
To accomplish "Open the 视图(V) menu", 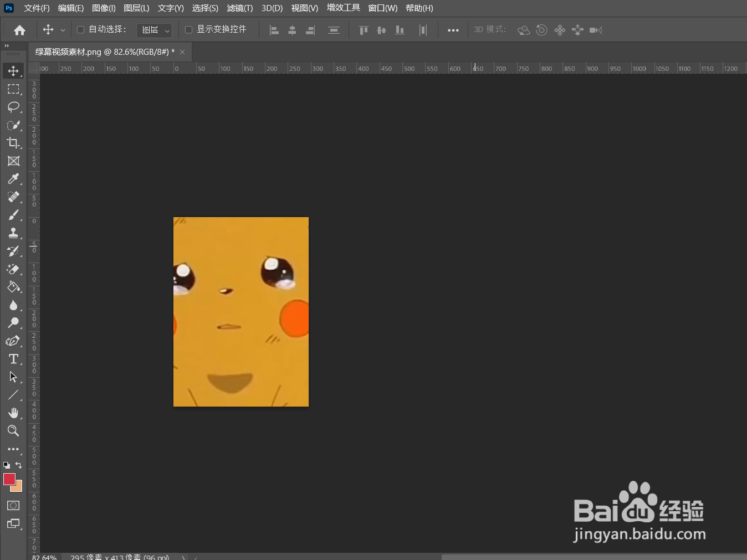I will [304, 8].
